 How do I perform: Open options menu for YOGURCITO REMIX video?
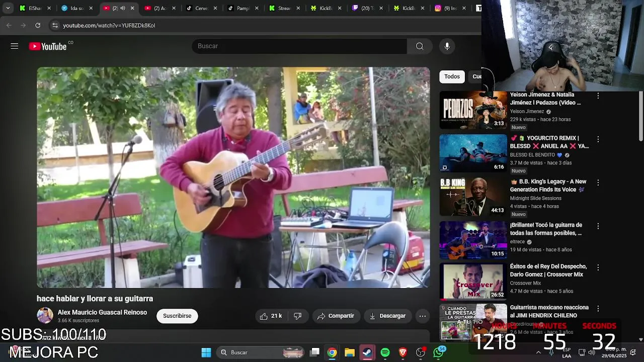(x=598, y=139)
